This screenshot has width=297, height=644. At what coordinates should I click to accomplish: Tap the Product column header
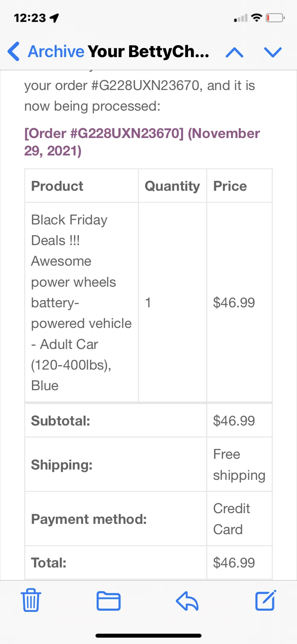point(57,186)
